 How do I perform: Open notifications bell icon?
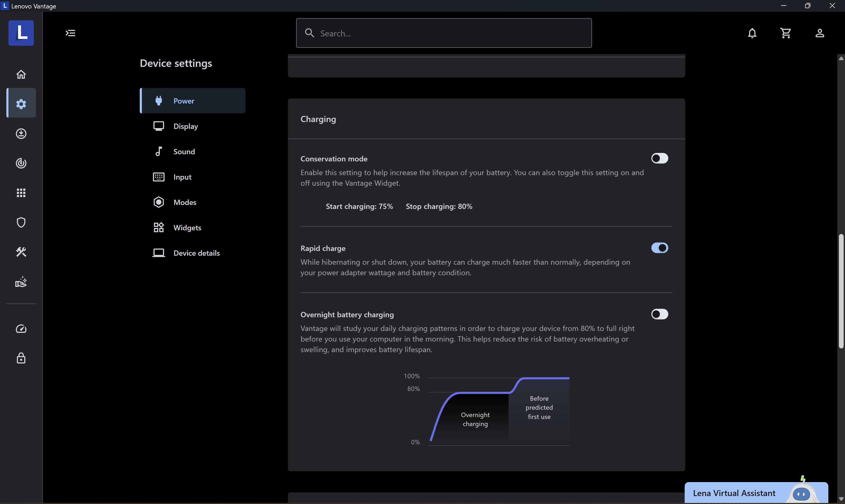tap(752, 33)
